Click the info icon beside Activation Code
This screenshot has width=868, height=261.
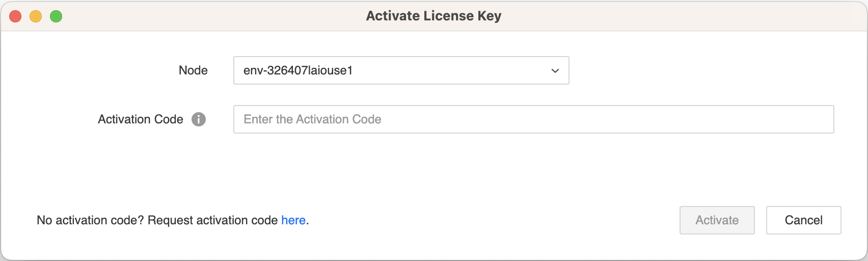[x=199, y=119]
